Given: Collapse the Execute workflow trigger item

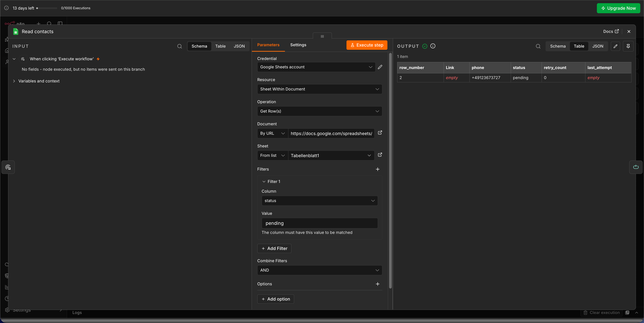Looking at the screenshot, I should [14, 59].
